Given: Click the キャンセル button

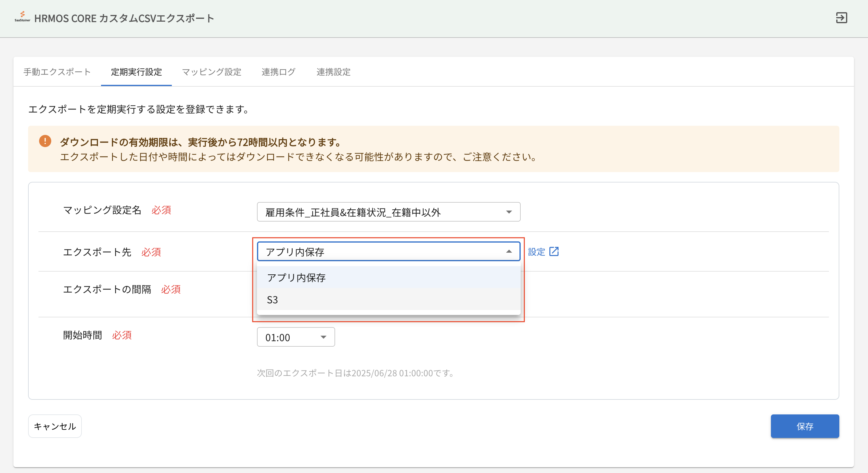Looking at the screenshot, I should [x=55, y=426].
